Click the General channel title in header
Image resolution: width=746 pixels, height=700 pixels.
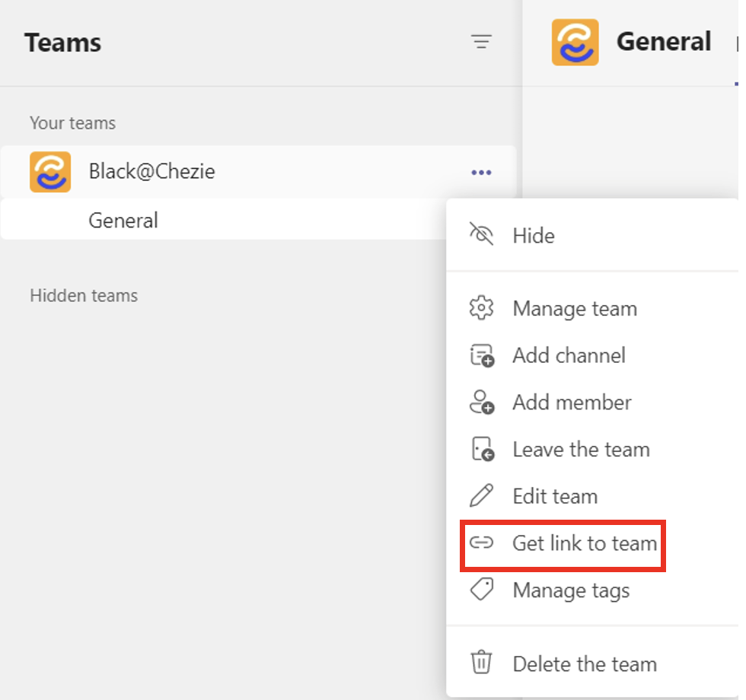664,42
